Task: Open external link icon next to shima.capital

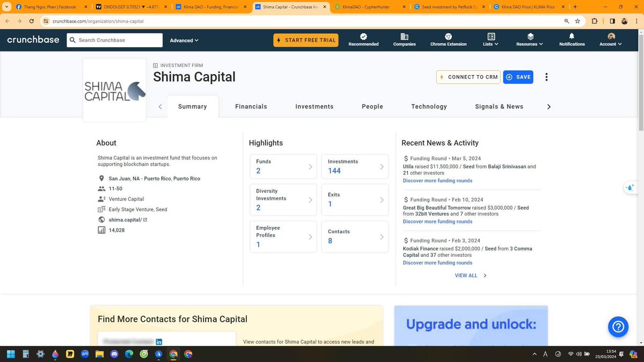Action: 145,220
